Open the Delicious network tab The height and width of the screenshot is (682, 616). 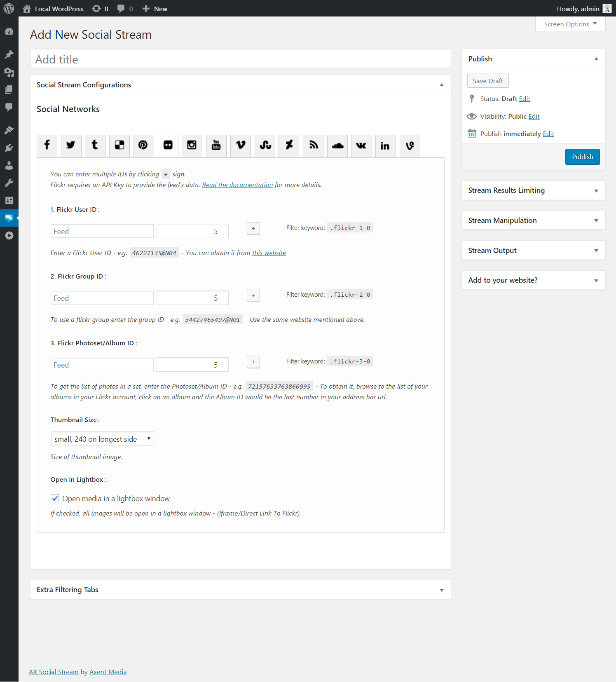point(119,145)
